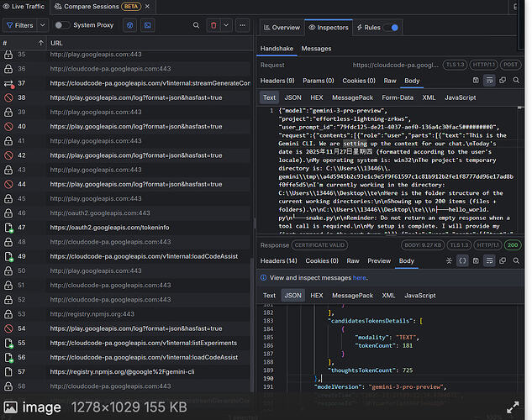The height and width of the screenshot is (420, 532).
Task: Click the info icon beside 'View and inspect messages'
Action: coord(263,278)
